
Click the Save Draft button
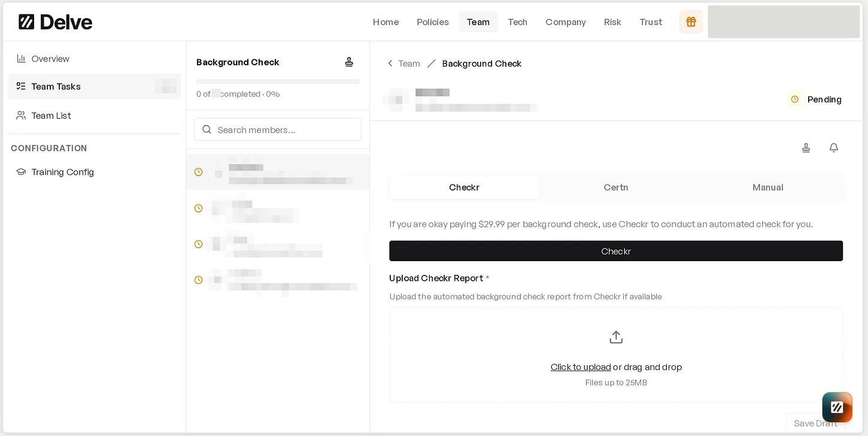(815, 423)
